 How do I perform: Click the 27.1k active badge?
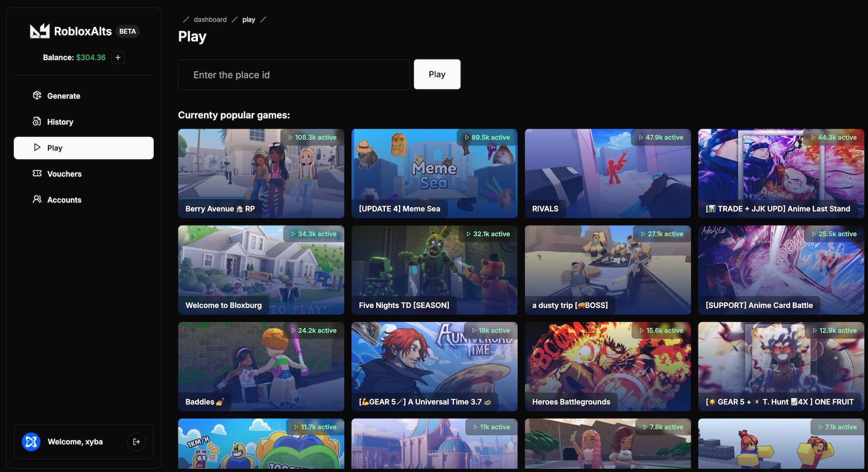point(662,234)
